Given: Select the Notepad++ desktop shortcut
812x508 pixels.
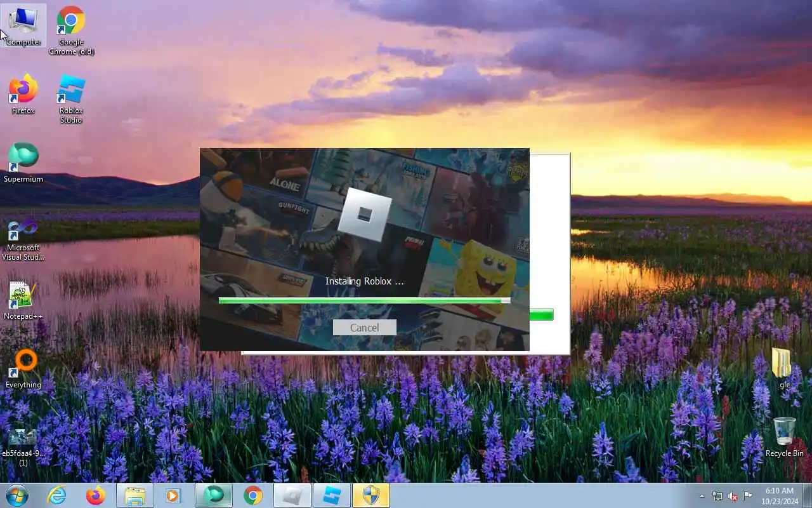Looking at the screenshot, I should point(23,300).
